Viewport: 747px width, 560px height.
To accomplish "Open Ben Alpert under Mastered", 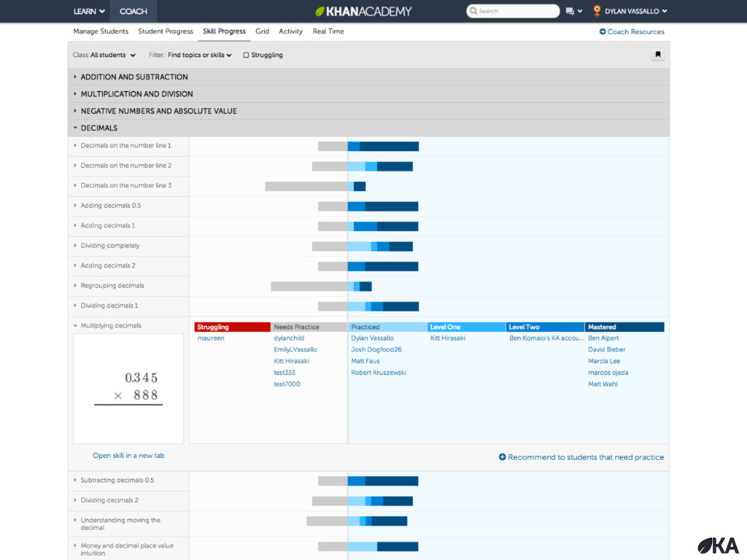I will 603,338.
